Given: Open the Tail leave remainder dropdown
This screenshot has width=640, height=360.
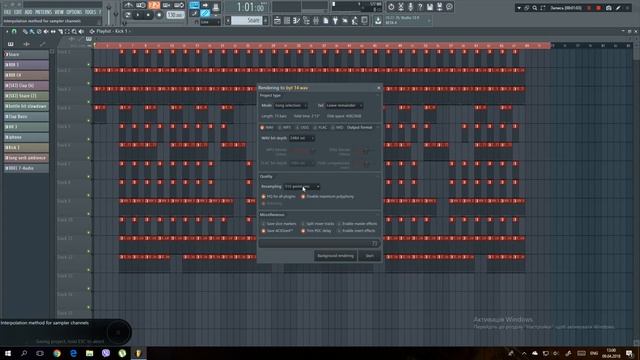Looking at the screenshot, I should tap(344, 105).
